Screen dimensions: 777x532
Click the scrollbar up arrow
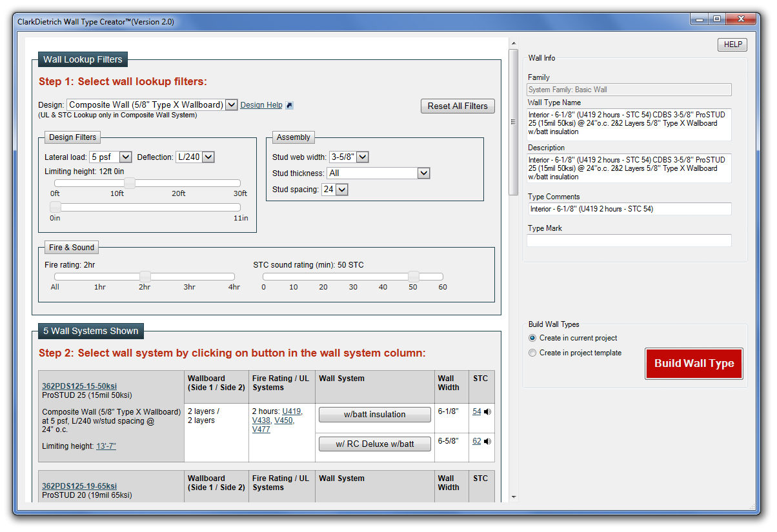[x=514, y=44]
